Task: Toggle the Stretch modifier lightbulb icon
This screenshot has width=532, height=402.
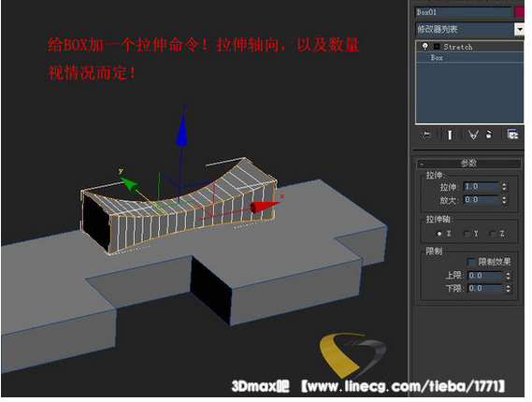Action: click(425, 47)
